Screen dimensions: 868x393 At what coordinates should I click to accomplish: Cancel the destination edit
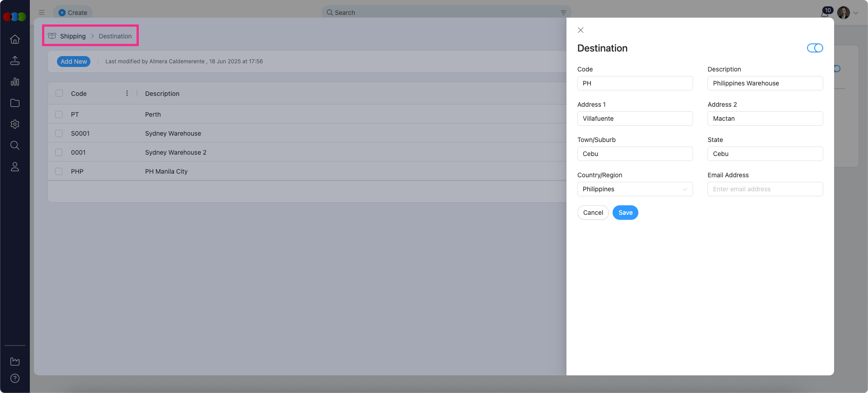(x=593, y=213)
